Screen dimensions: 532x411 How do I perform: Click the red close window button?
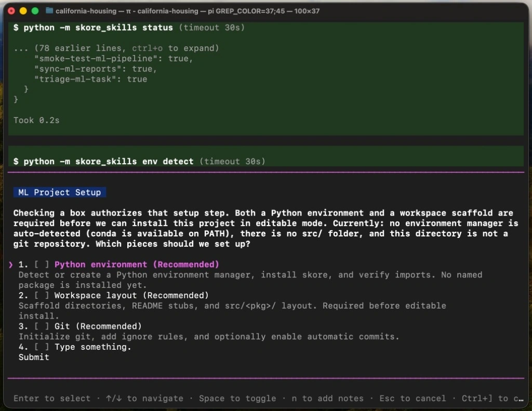(x=11, y=11)
